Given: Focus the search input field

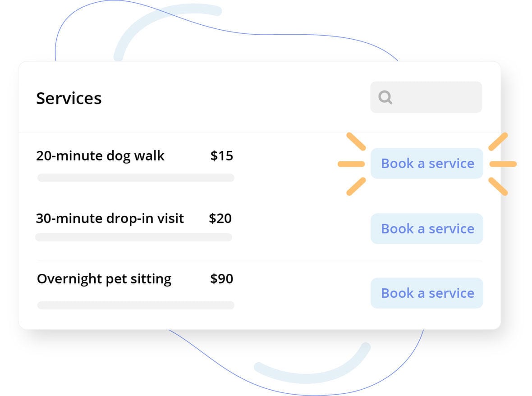Looking at the screenshot, I should pyautogui.click(x=433, y=97).
